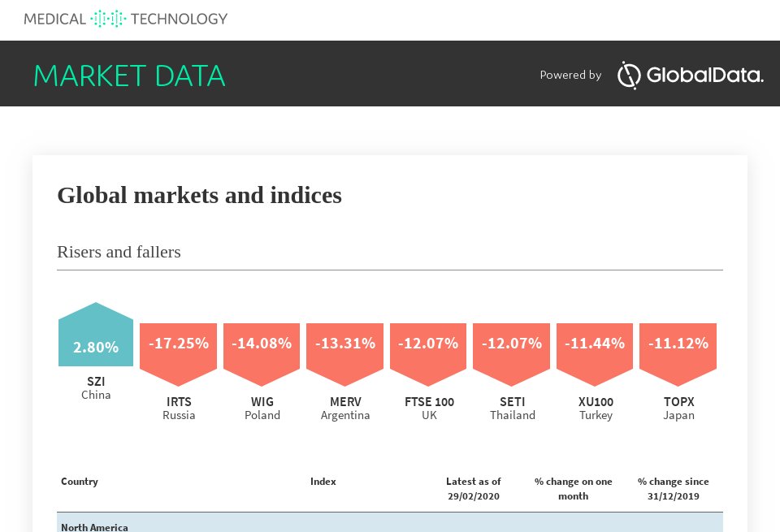The width and height of the screenshot is (780, 532).
Task: Click the Country column header
Action: click(x=80, y=482)
